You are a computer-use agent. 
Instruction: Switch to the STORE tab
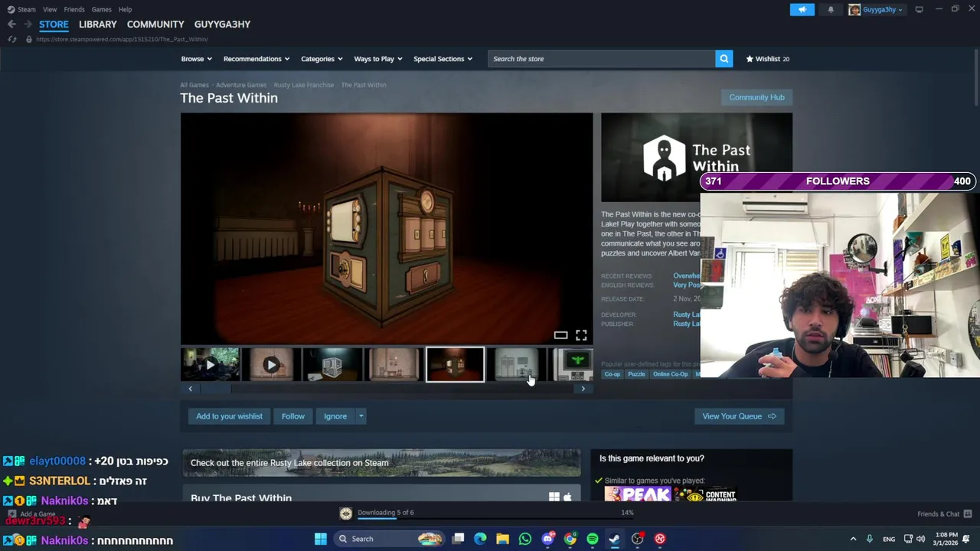click(54, 24)
